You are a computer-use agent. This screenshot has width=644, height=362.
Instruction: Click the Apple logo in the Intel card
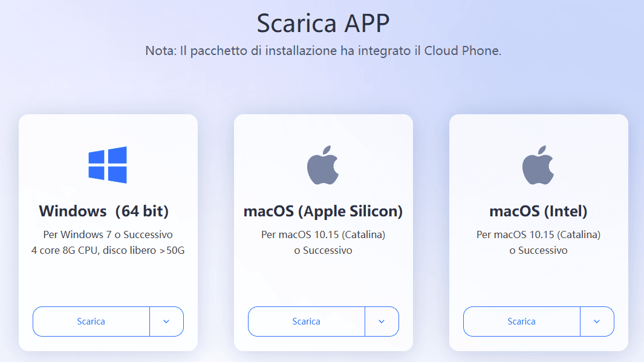(x=538, y=164)
